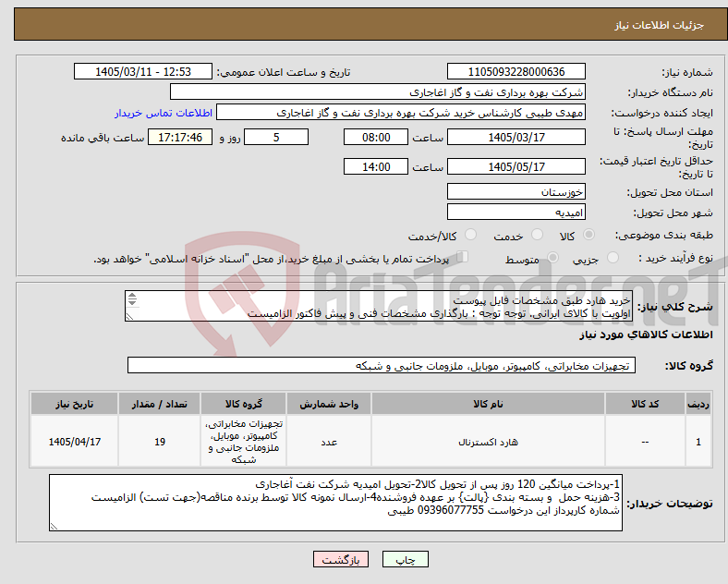Click the بازگشت (back) button

coord(341,559)
